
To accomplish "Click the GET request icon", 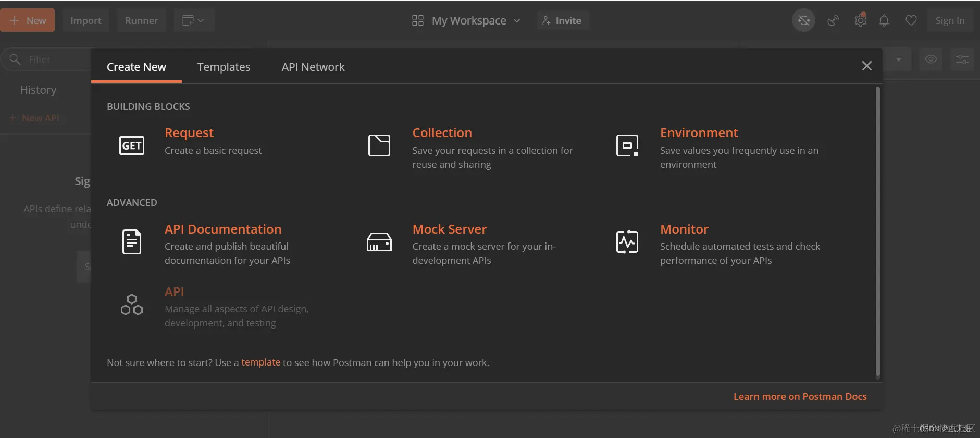I will [x=132, y=145].
